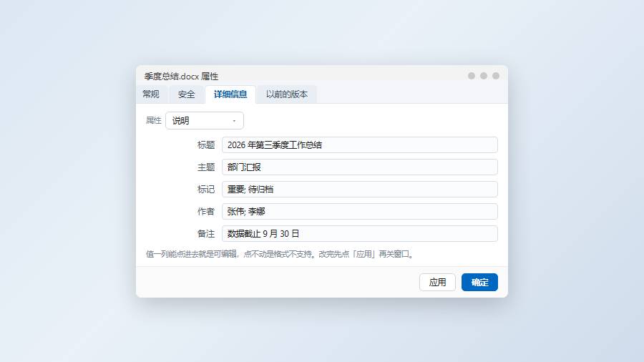This screenshot has width=644, height=362.
Task: Click the 主题 label
Action: click(206, 167)
